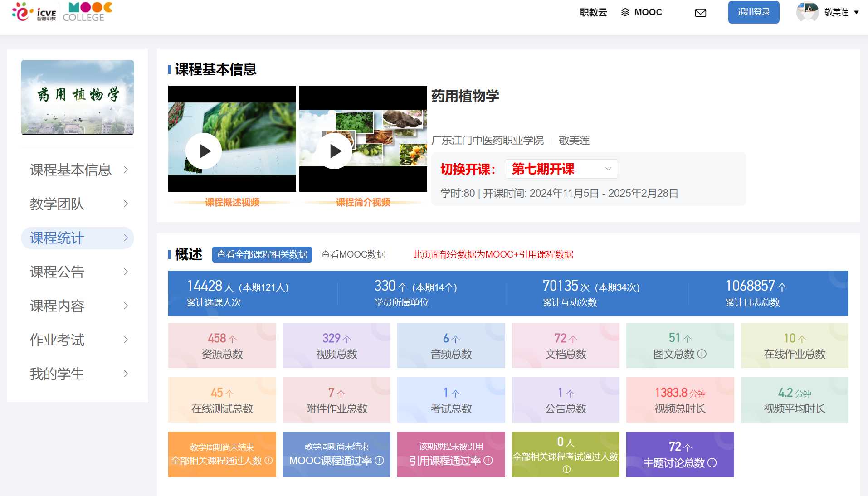The image size is (868, 496).
Task: Open the mail envelope icon
Action: [x=700, y=13]
